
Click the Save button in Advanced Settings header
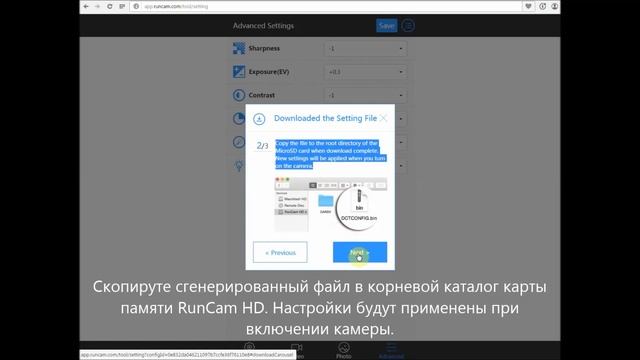point(386,26)
